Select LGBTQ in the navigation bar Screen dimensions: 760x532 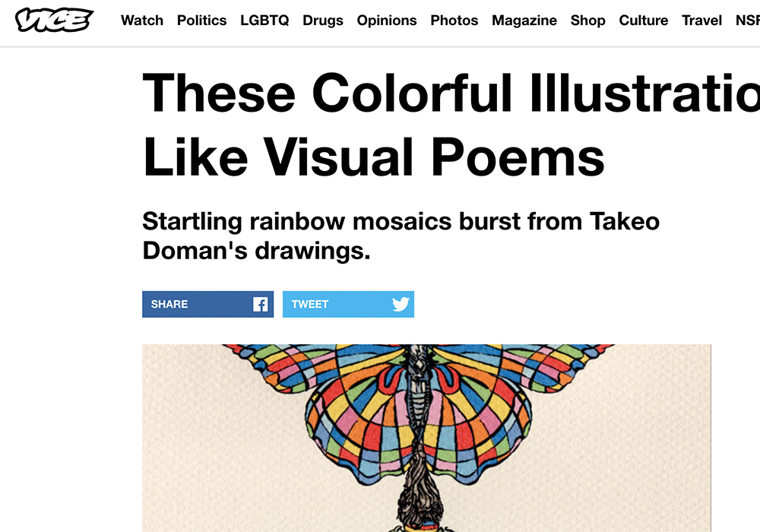[x=264, y=21]
